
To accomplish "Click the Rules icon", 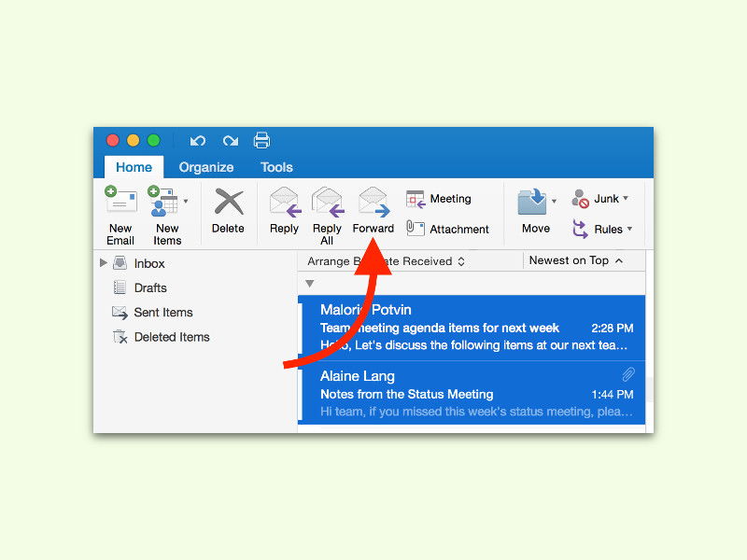I will click(x=580, y=229).
